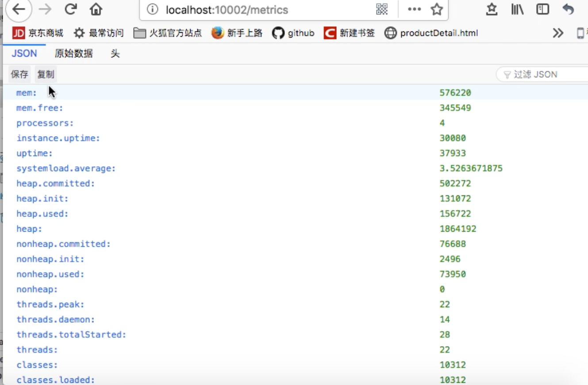This screenshot has width=588, height=385.
Task: Select the threads.totalStarted: key
Action: (71, 335)
